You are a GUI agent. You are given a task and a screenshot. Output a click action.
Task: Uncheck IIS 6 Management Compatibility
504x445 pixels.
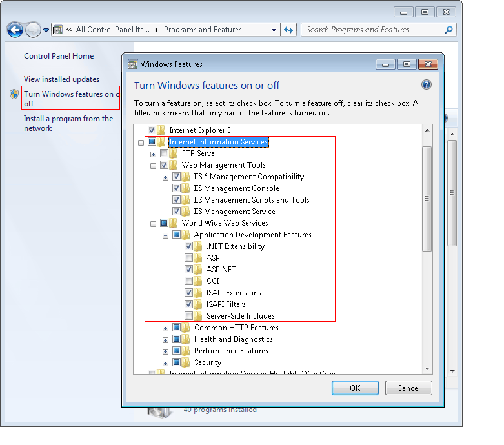[176, 177]
